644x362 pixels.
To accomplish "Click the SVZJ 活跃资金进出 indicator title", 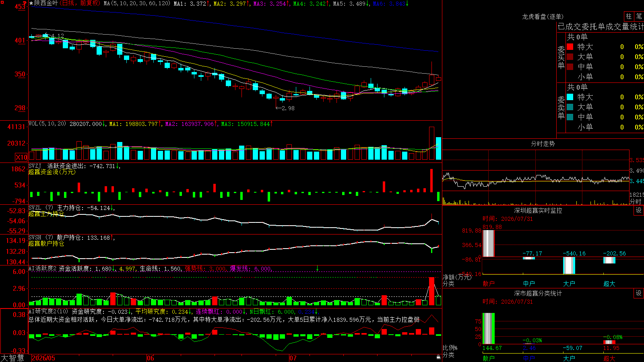I will coord(57,166).
